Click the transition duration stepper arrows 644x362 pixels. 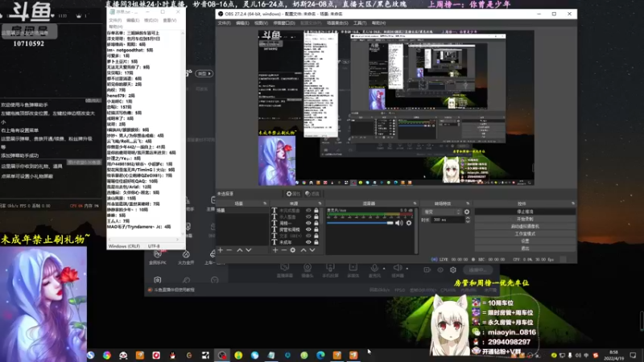(x=468, y=220)
